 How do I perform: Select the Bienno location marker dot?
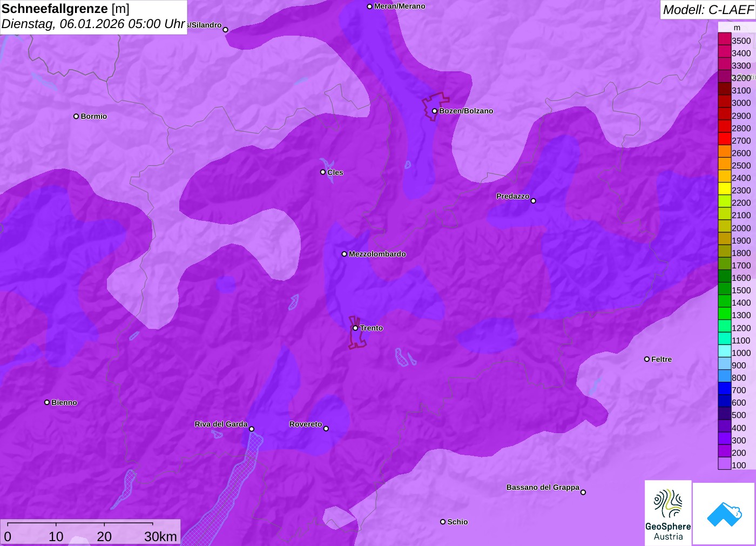pyautogui.click(x=47, y=402)
